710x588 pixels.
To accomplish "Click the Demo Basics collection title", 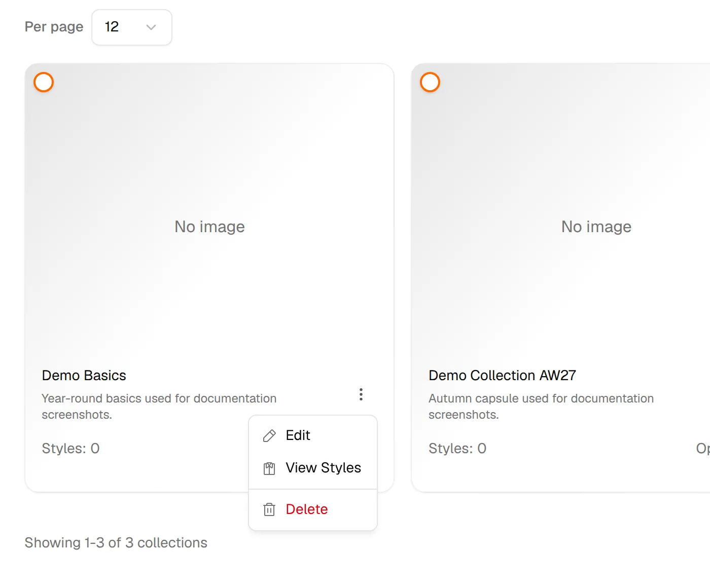I will 84,376.
